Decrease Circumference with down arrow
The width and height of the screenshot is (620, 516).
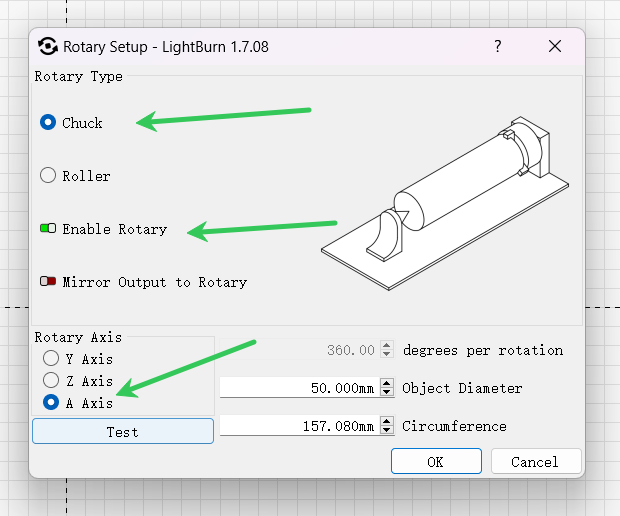point(387,430)
